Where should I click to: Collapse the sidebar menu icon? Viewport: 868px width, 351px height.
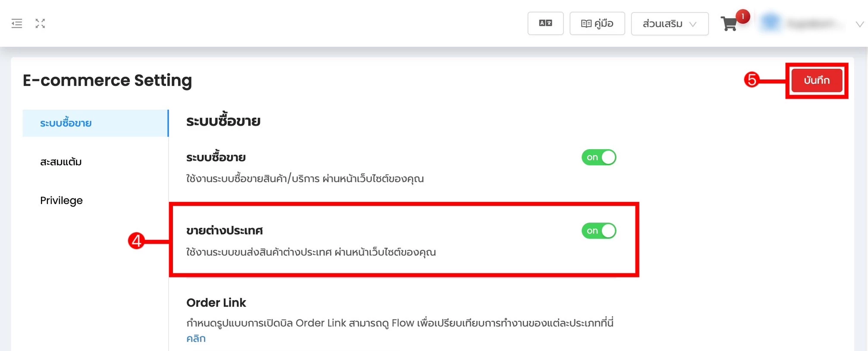point(17,23)
